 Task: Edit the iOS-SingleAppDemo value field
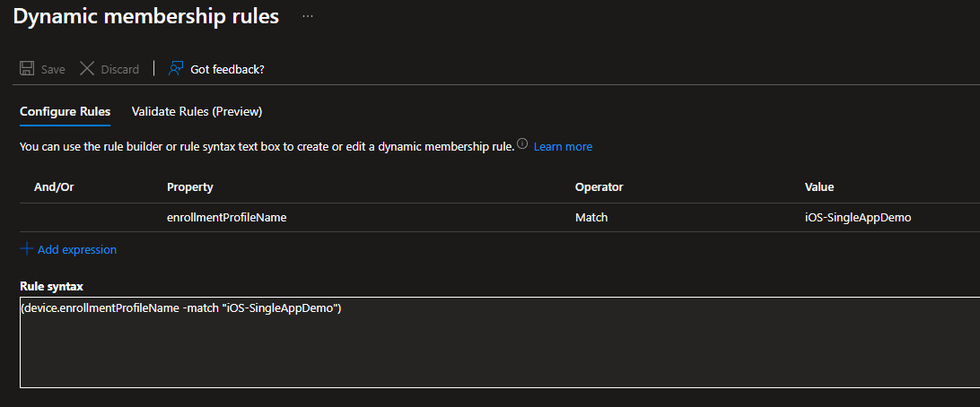pyautogui.click(x=858, y=218)
